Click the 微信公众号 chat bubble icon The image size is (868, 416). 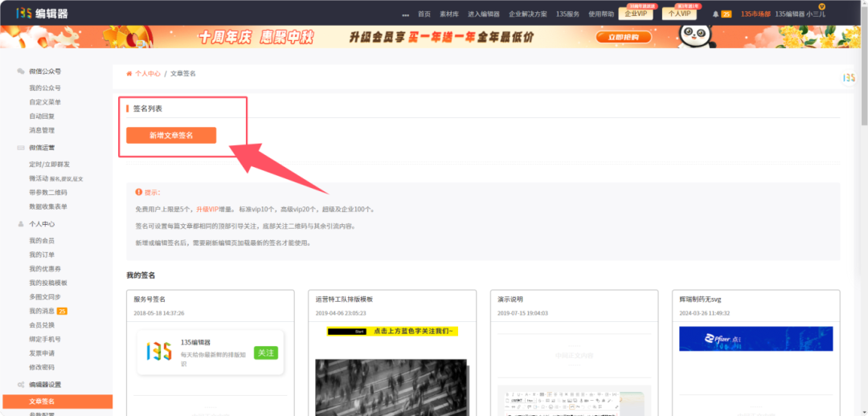[x=21, y=71]
